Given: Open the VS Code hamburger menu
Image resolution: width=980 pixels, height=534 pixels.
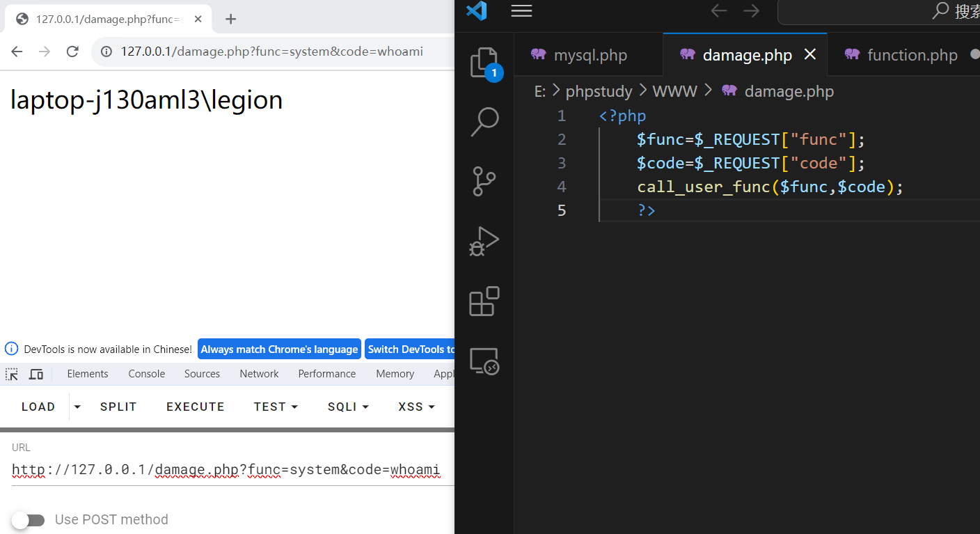Looking at the screenshot, I should [x=521, y=10].
